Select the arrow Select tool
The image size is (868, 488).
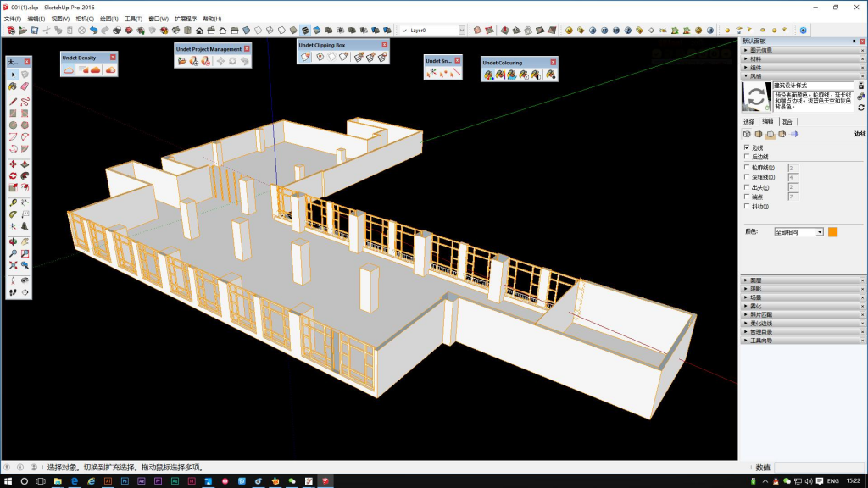[x=14, y=75]
